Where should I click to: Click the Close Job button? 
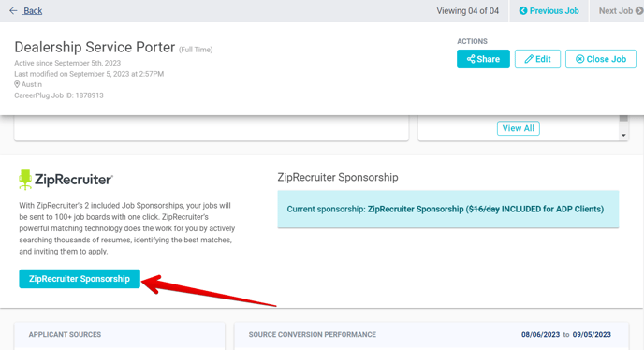click(x=601, y=59)
